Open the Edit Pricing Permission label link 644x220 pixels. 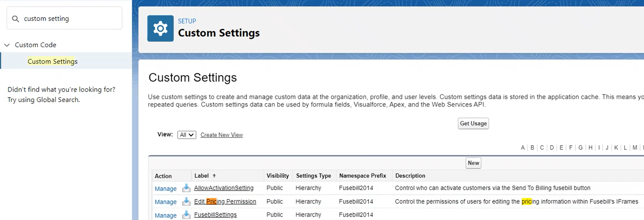click(225, 202)
